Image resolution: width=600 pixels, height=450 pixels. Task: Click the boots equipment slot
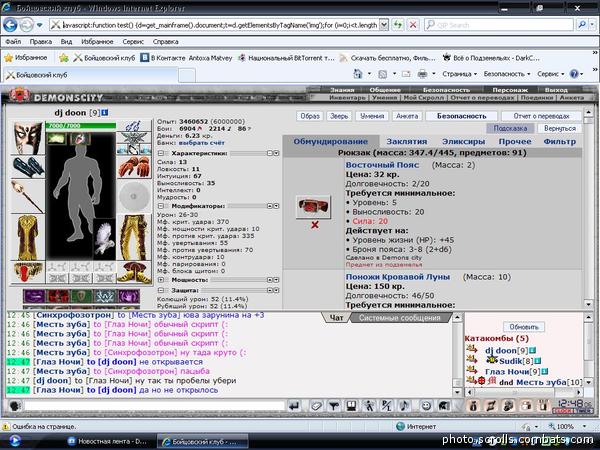point(134,272)
